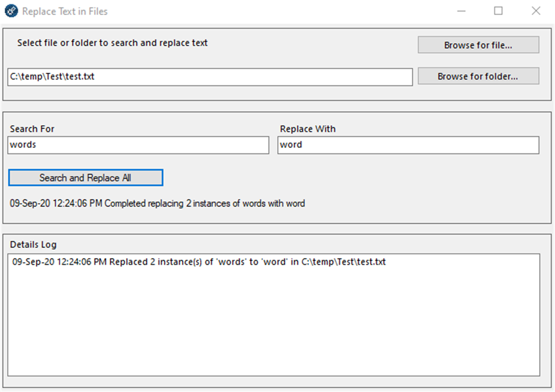Click the Search For label
The width and height of the screenshot is (555, 392).
pos(31,129)
